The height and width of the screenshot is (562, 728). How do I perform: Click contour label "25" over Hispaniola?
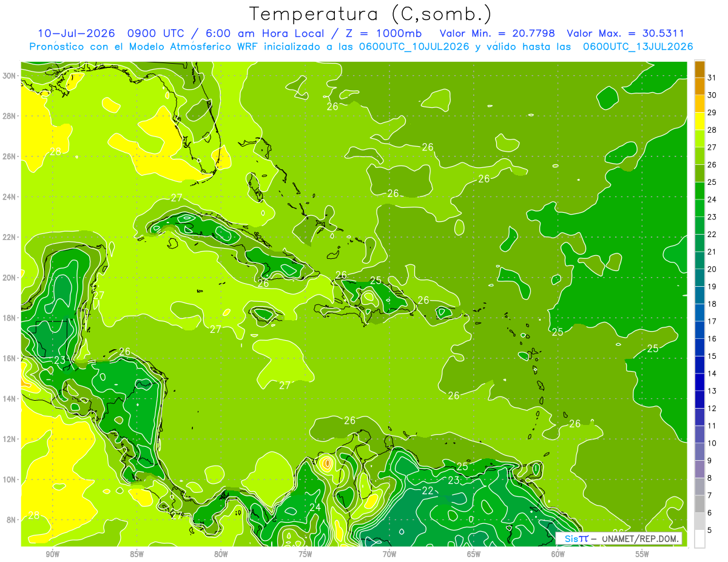pos(376,280)
